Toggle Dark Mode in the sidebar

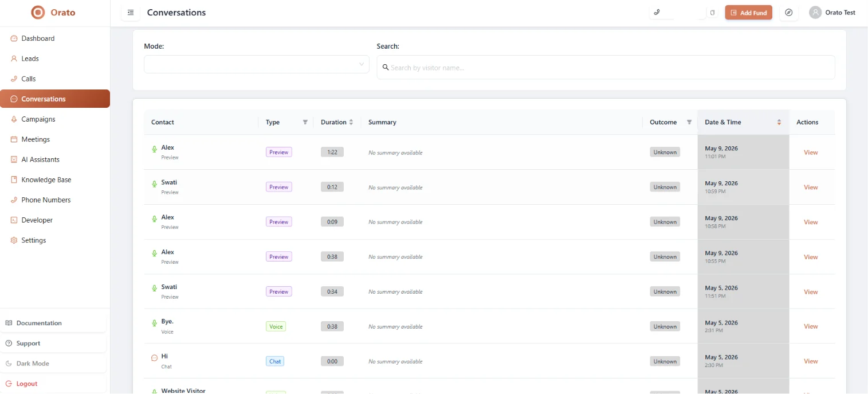53,364
